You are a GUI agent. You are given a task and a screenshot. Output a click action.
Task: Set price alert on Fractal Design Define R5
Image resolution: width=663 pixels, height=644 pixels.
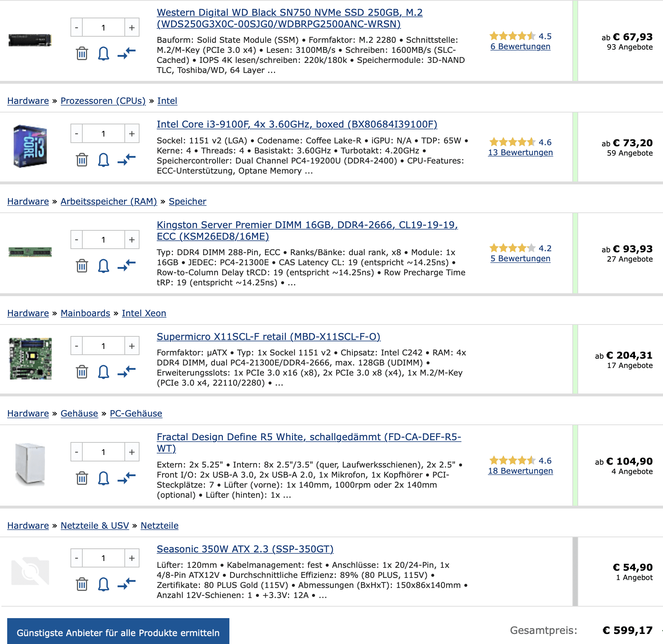pos(104,478)
